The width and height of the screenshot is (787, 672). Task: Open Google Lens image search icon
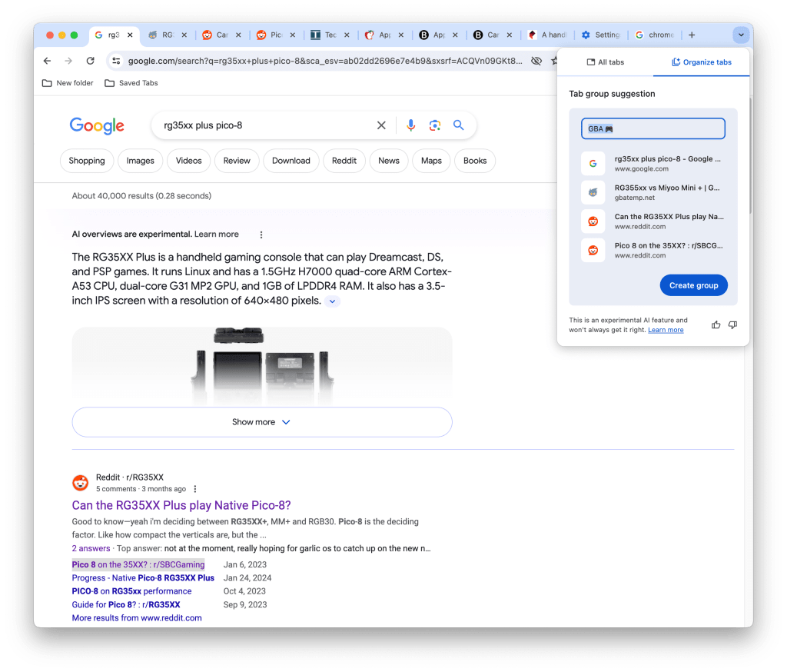coord(435,125)
